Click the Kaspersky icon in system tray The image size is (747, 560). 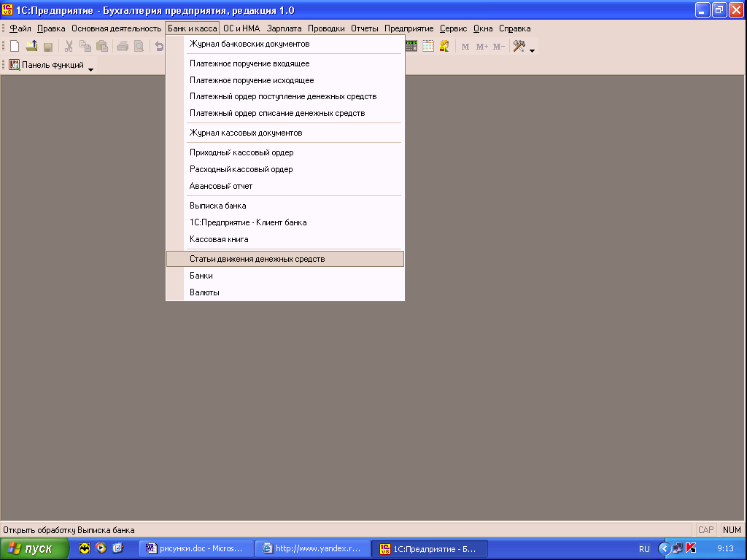coord(691,548)
